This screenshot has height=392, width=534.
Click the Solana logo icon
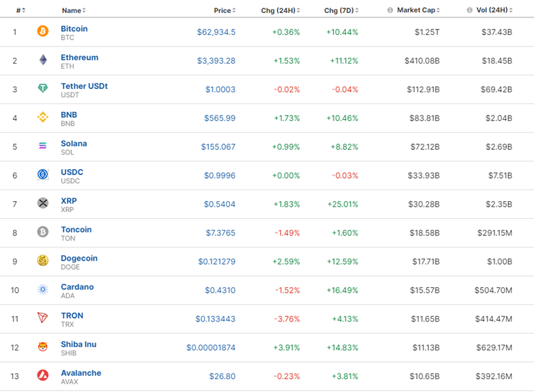tap(42, 146)
